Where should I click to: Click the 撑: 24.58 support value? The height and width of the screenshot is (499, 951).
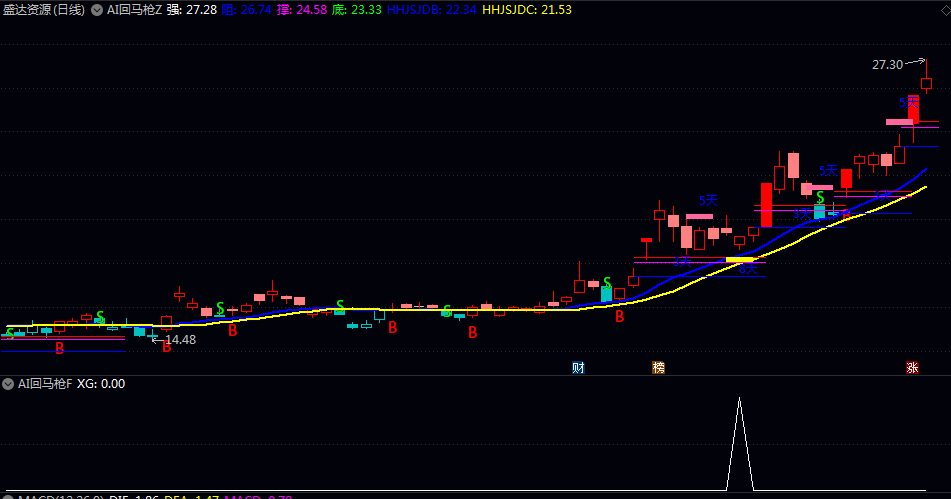(x=301, y=10)
